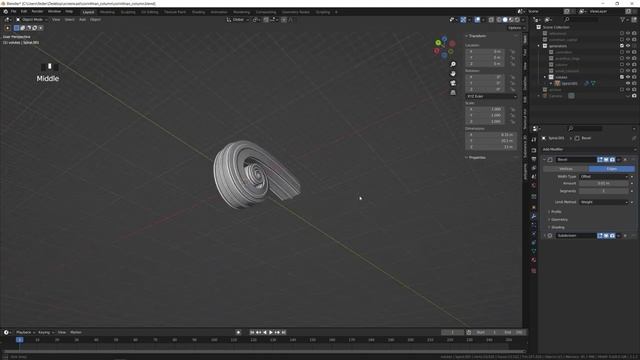
Task: Open the Tool properties tab
Action: (533, 140)
